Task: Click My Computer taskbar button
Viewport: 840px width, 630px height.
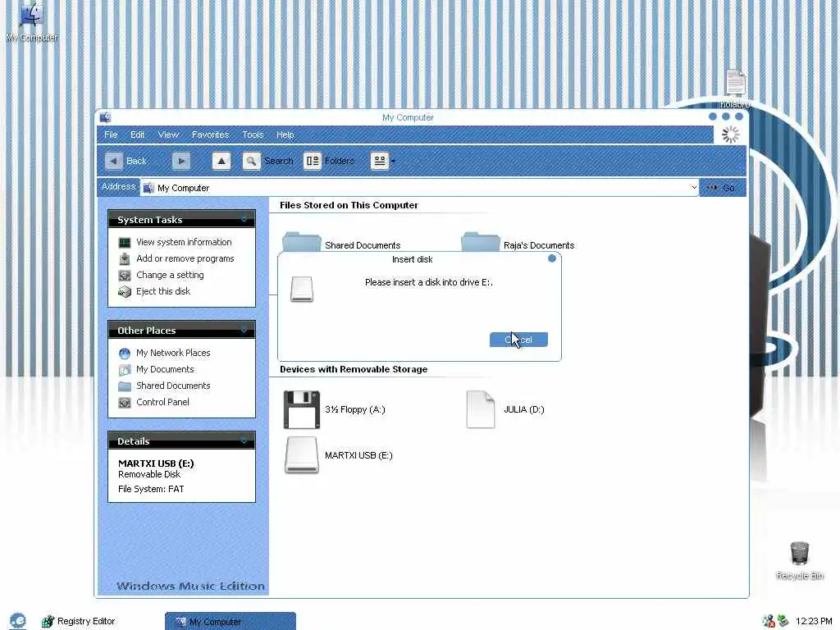Action: (231, 622)
